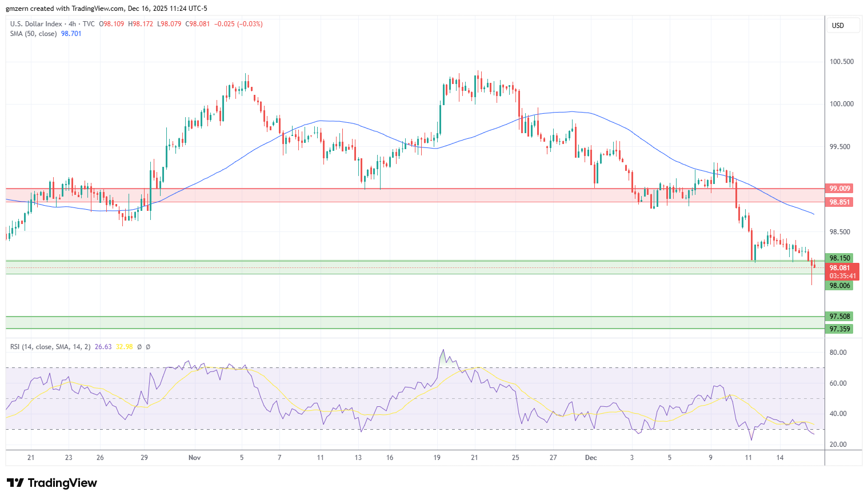Viewport: 868px width, 500px height.
Task: Click the 99.500 price axis tick
Action: [x=839, y=147]
